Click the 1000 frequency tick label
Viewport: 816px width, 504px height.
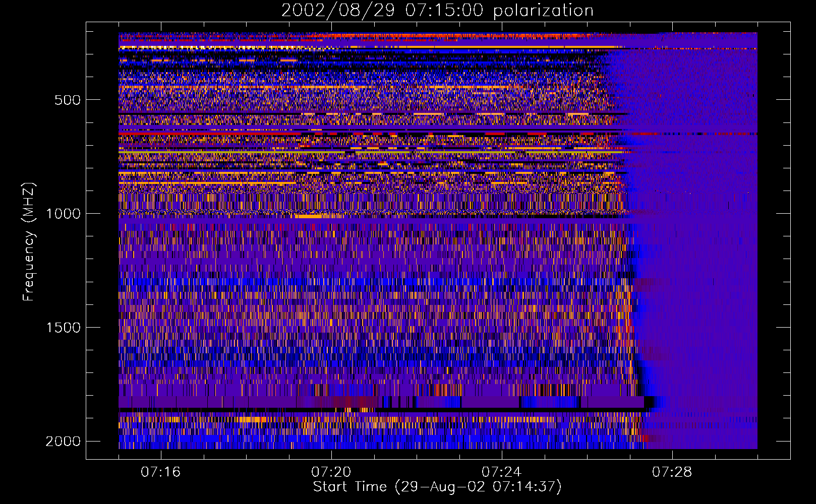(x=63, y=214)
